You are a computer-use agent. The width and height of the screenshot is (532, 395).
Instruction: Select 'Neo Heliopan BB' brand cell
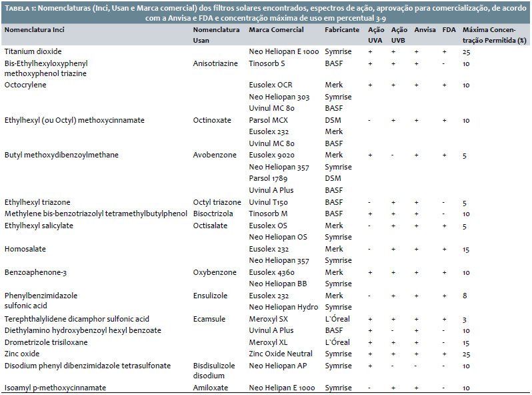pos(277,284)
